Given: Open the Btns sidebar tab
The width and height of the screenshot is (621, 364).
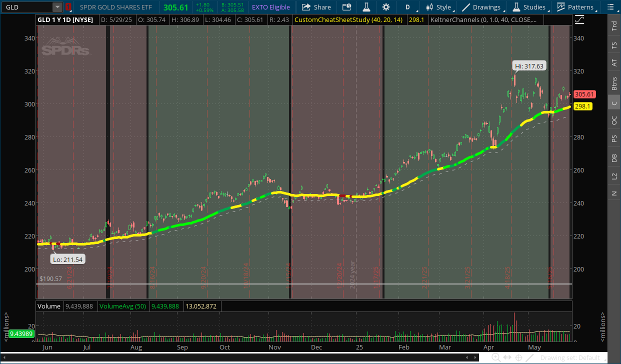Looking at the screenshot, I should click(x=614, y=82).
